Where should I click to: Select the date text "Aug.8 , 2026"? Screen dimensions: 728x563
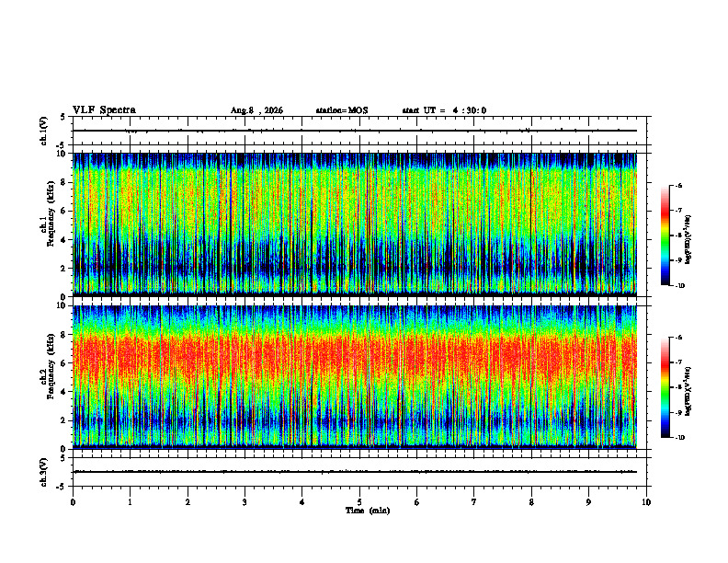click(x=256, y=110)
